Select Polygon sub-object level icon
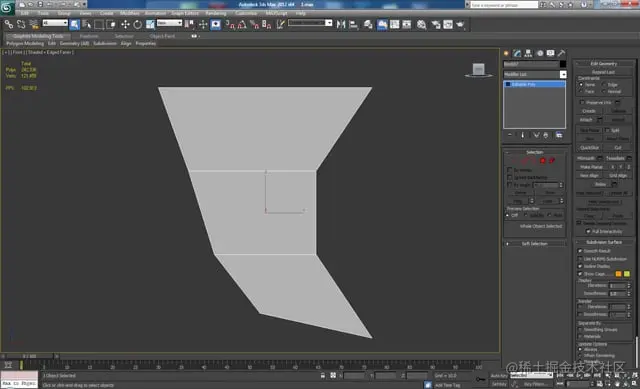 542,161
